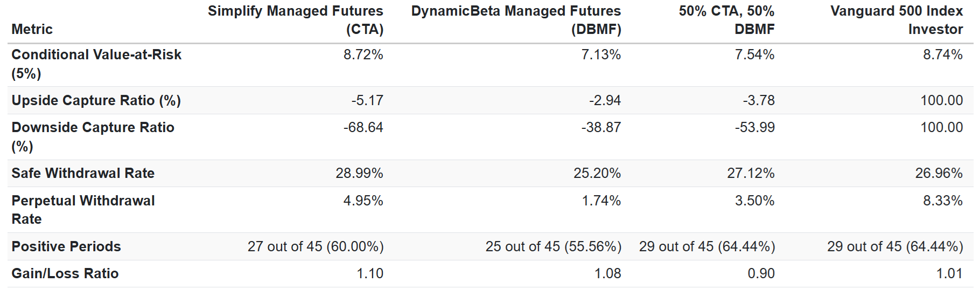Select the 25 out of 45 (55.56%) cell
The image size is (980, 289).
click(554, 246)
